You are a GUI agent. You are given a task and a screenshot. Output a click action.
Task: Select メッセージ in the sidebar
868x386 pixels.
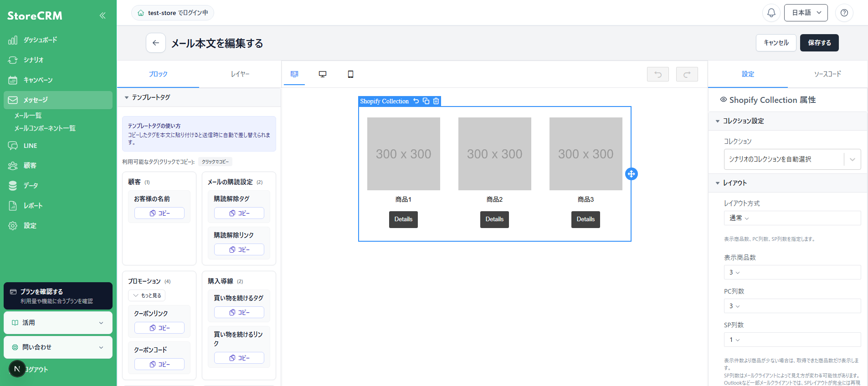[58, 100]
